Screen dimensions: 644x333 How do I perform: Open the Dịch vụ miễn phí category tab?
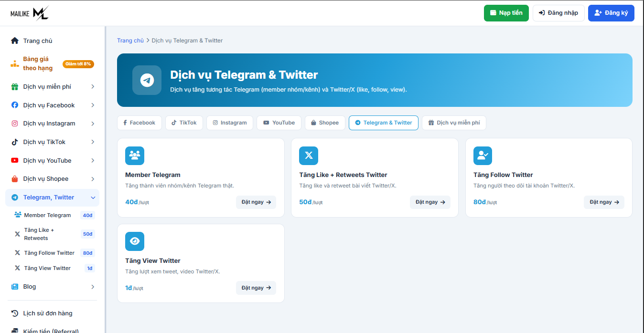[454, 123]
